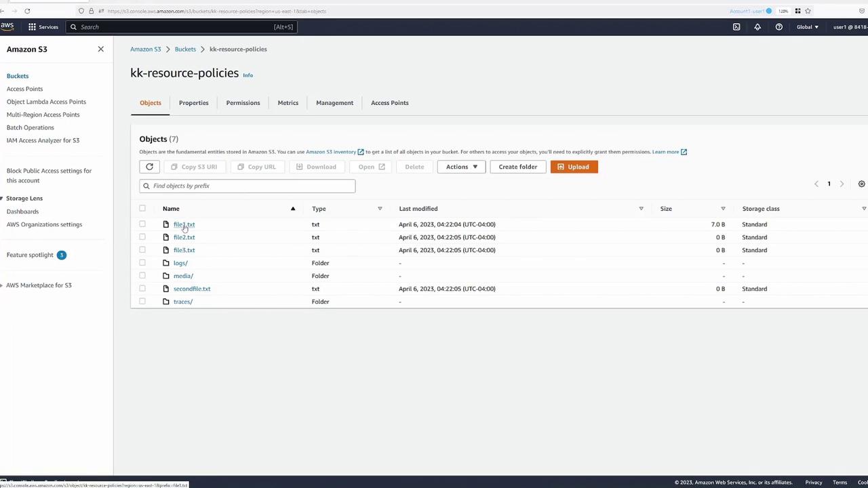Switch to the Permissions tab
The height and width of the screenshot is (488, 868).
coord(243,103)
